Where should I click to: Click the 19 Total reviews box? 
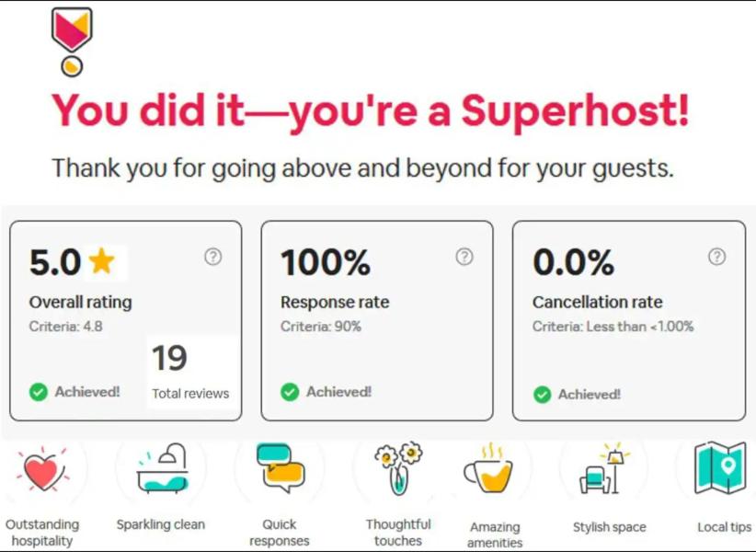pos(190,371)
